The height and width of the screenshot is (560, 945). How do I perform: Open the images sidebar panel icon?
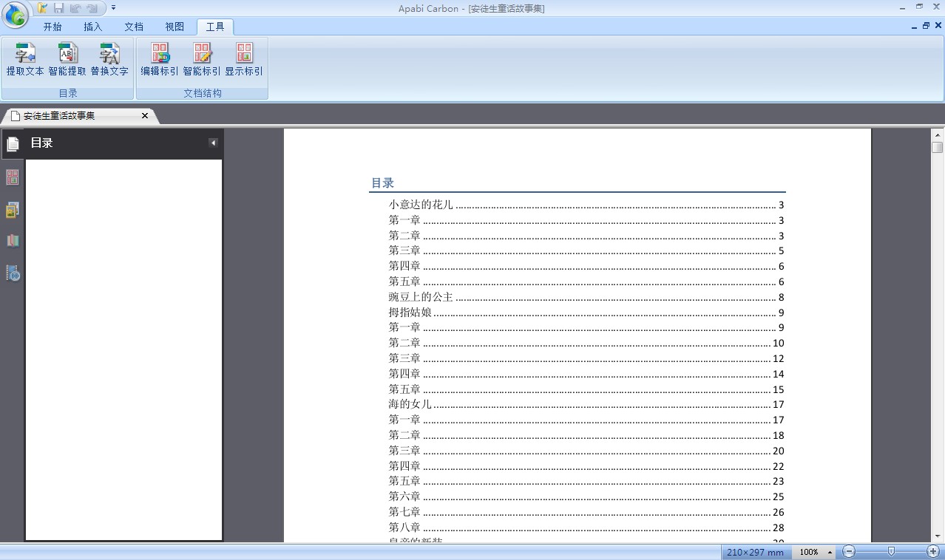coord(13,210)
